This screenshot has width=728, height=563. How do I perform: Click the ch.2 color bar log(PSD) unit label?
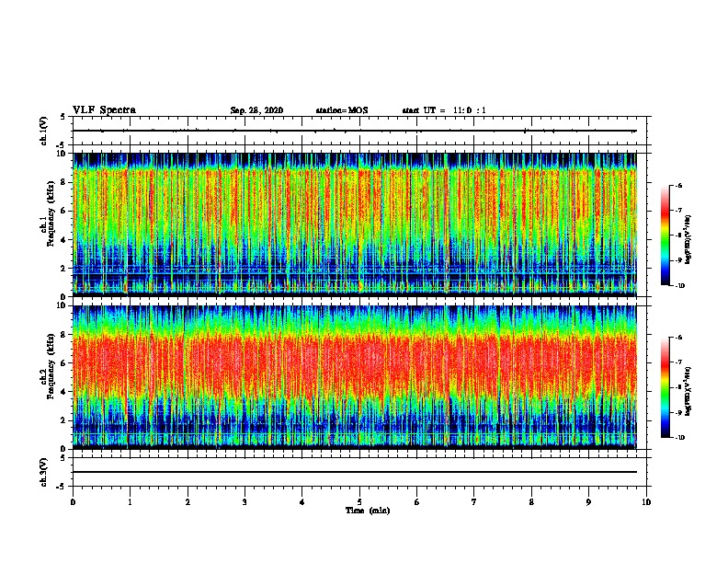[688, 391]
